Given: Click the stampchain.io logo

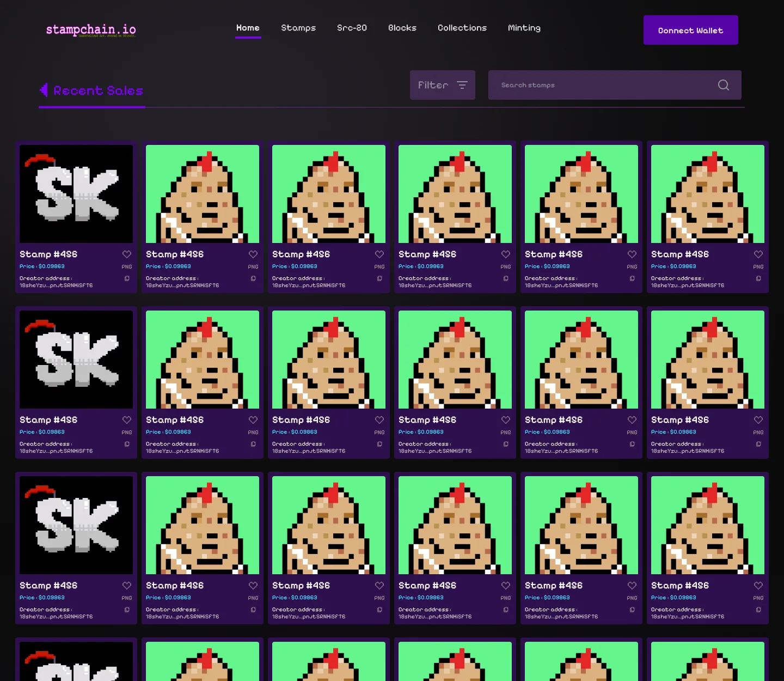Looking at the screenshot, I should coord(91,29).
